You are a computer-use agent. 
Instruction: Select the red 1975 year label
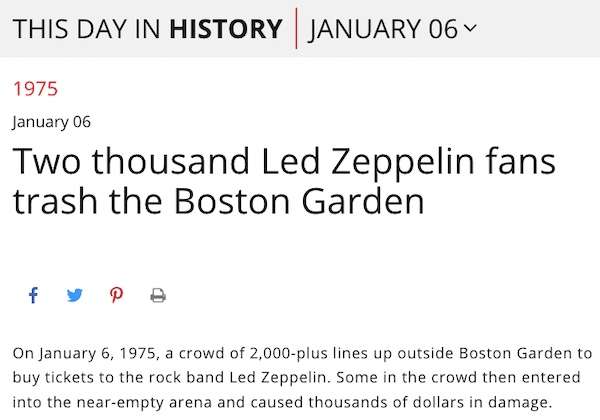[x=35, y=88]
